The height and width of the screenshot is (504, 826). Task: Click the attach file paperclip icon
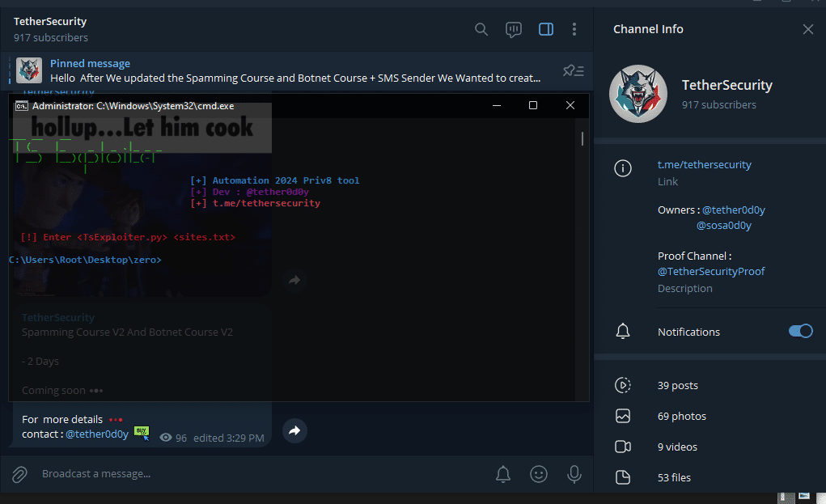point(19,474)
